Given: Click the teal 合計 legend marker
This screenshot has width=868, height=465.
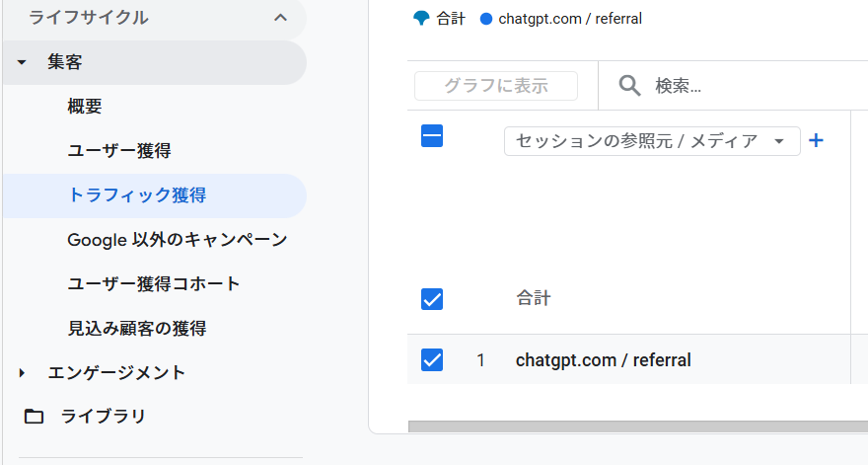Looking at the screenshot, I should [421, 19].
